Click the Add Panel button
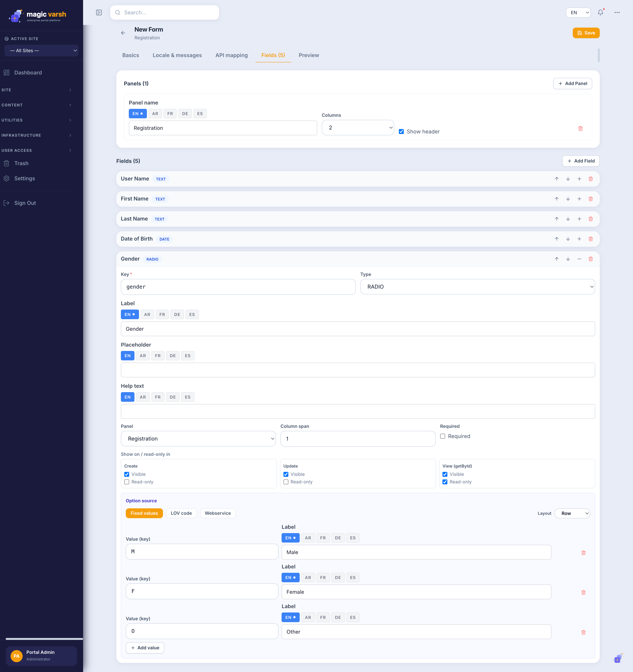Viewport: 633px width, 672px height. [573, 84]
